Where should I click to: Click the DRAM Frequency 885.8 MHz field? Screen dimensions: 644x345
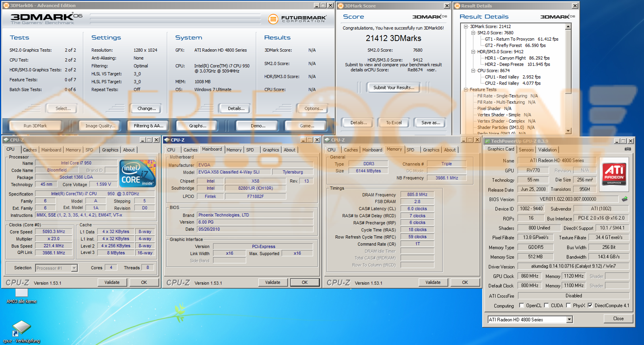click(417, 195)
